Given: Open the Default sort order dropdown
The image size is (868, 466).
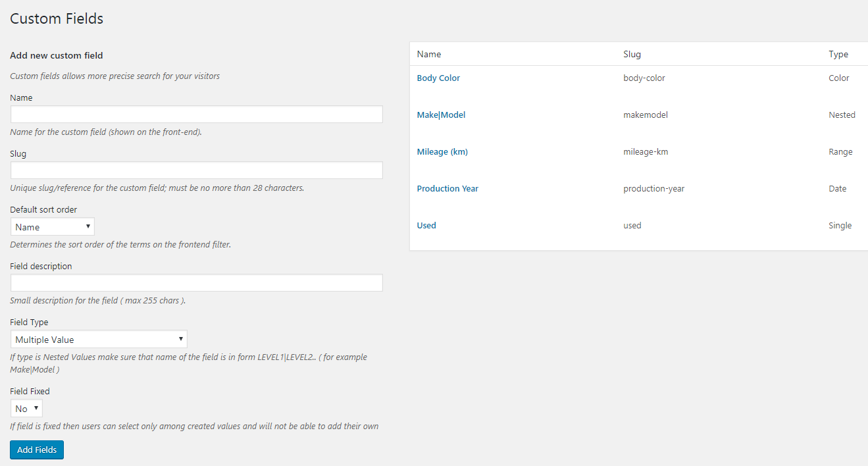Looking at the screenshot, I should pyautogui.click(x=53, y=227).
